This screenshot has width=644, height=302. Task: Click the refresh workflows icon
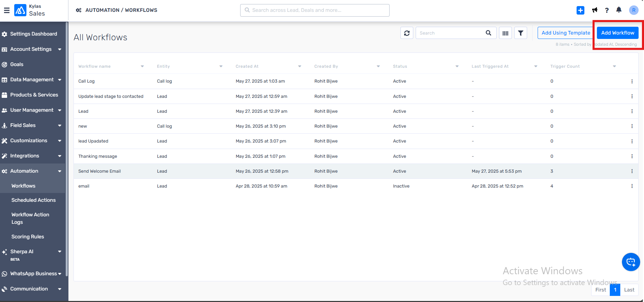[407, 33]
